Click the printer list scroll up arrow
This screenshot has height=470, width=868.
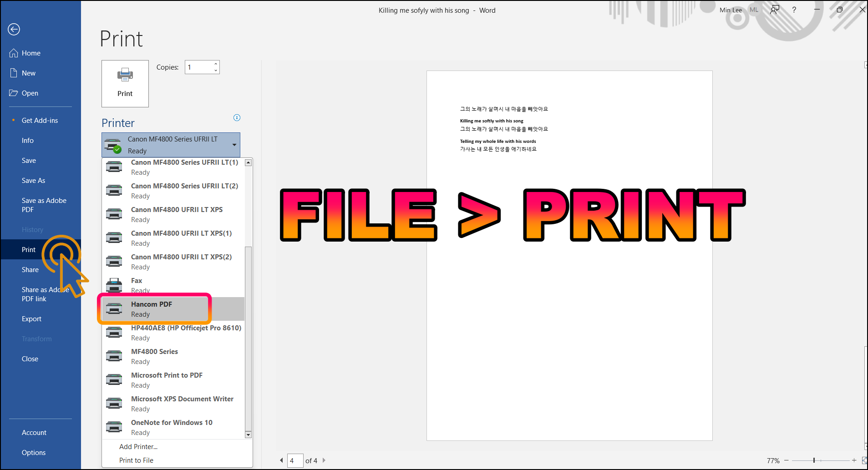click(248, 162)
